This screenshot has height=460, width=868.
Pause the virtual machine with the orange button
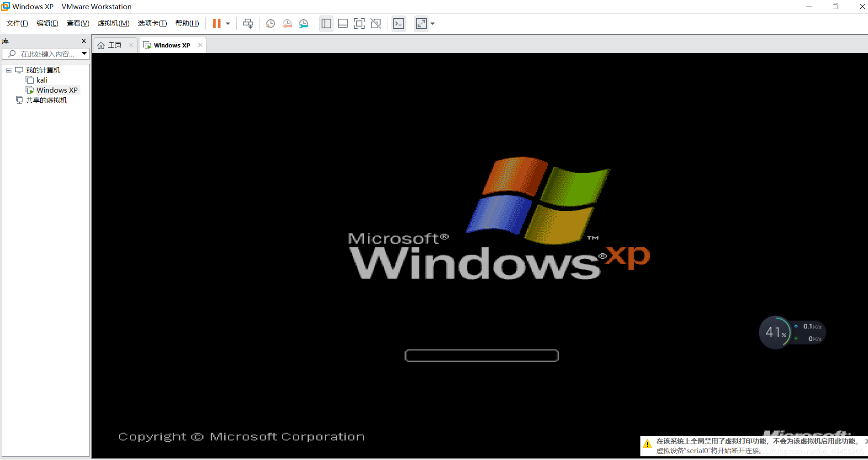click(x=217, y=23)
